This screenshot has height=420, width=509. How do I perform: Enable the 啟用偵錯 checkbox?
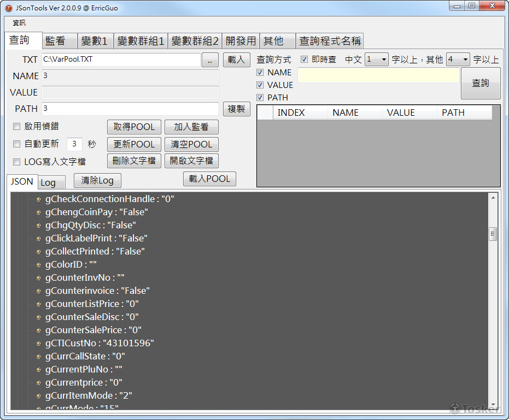point(16,127)
